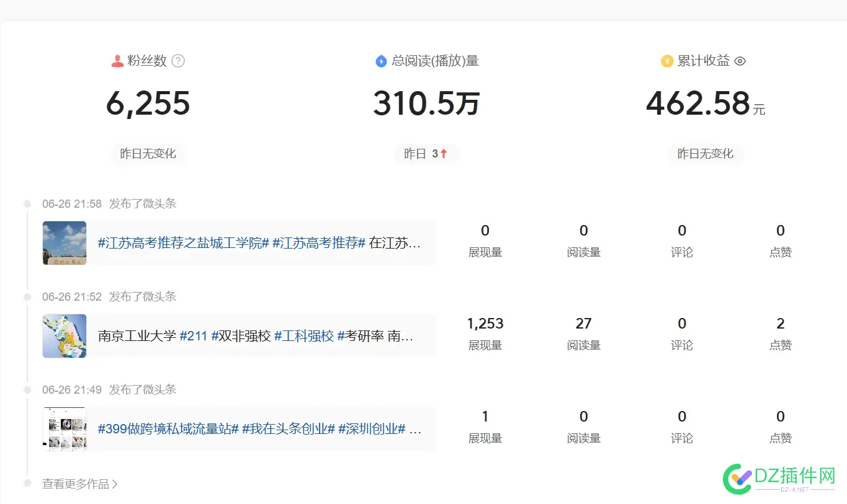Expand more works via 查看更多作品 chevron
Image resolution: width=847 pixels, height=504 pixels.
point(114,484)
